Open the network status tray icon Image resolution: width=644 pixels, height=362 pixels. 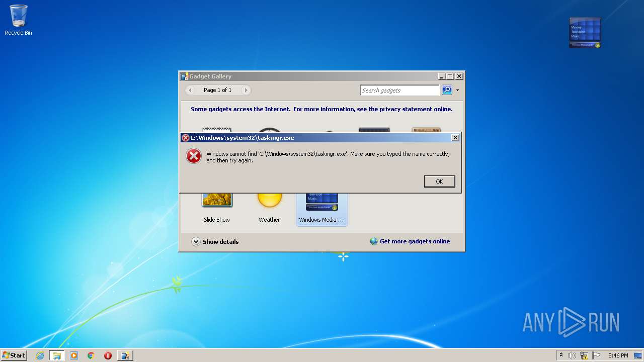tap(584, 355)
